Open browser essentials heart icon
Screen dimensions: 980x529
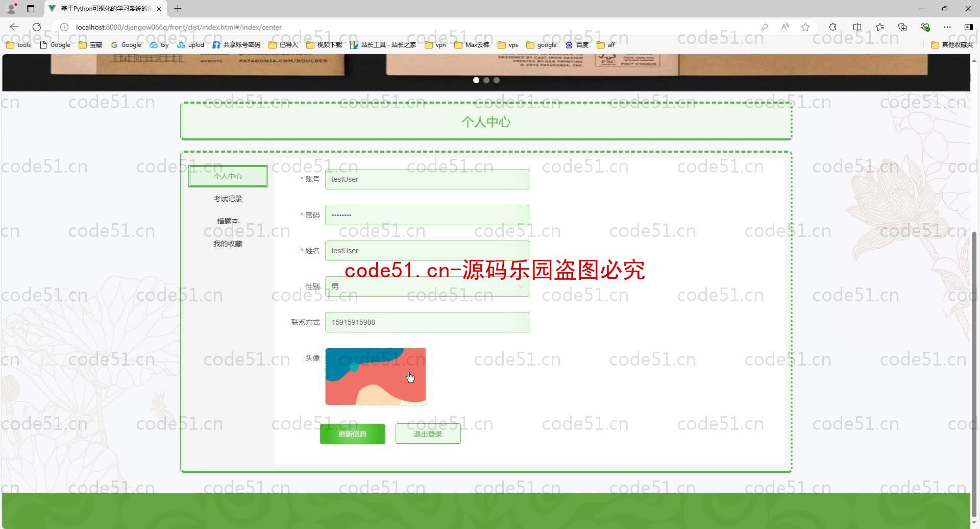coord(925,27)
